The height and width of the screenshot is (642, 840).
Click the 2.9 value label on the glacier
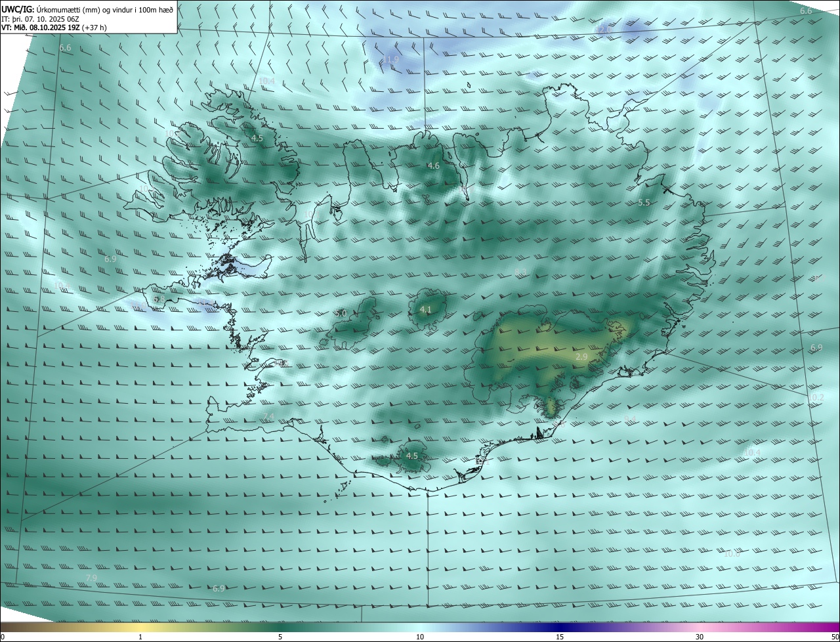tap(581, 356)
